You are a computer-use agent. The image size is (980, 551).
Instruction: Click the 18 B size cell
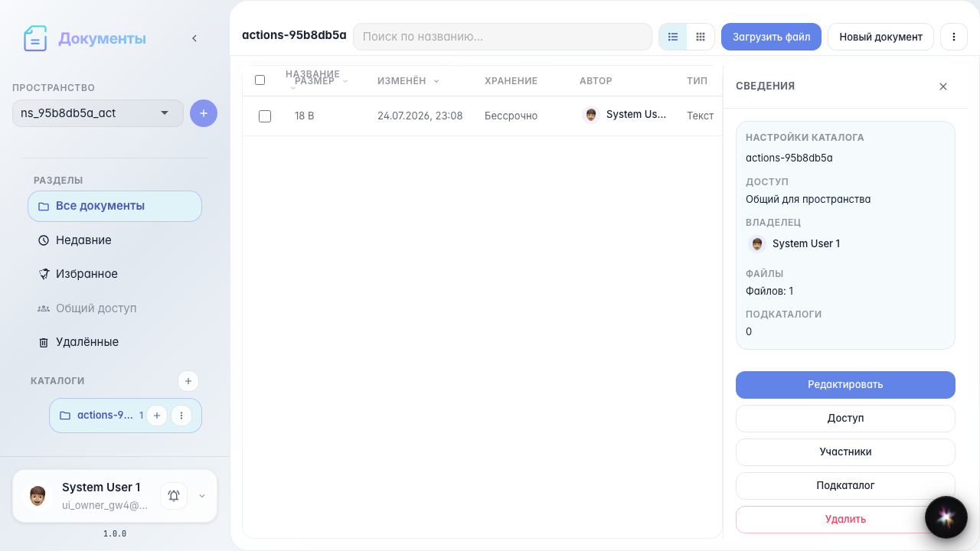click(305, 116)
